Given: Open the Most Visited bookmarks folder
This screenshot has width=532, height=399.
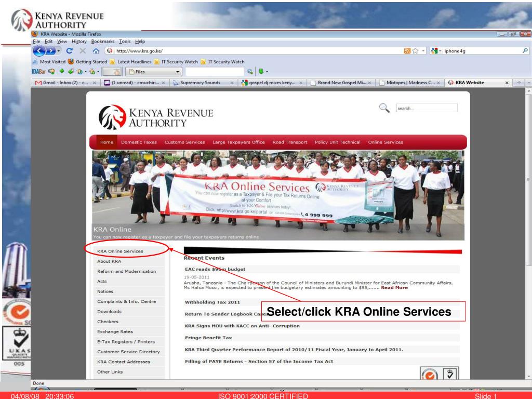Looking at the screenshot, I should pos(49,62).
